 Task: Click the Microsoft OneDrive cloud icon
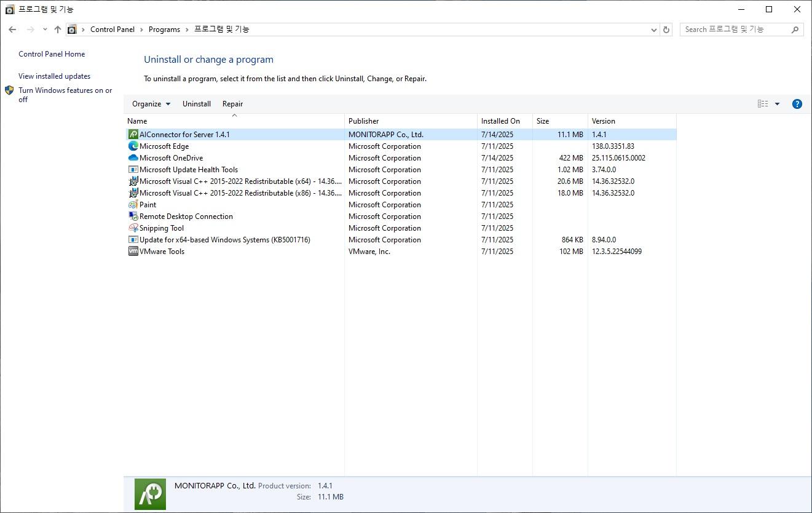click(x=133, y=157)
